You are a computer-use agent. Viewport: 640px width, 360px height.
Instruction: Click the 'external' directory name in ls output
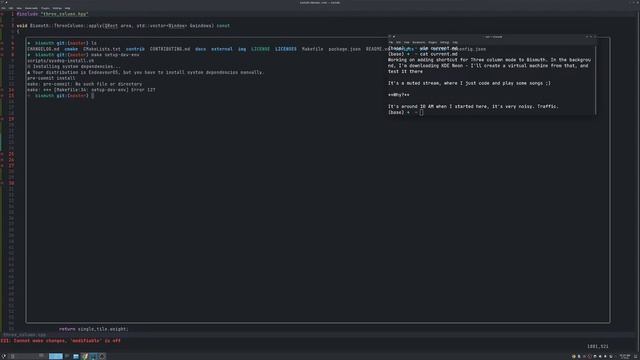pyautogui.click(x=222, y=49)
